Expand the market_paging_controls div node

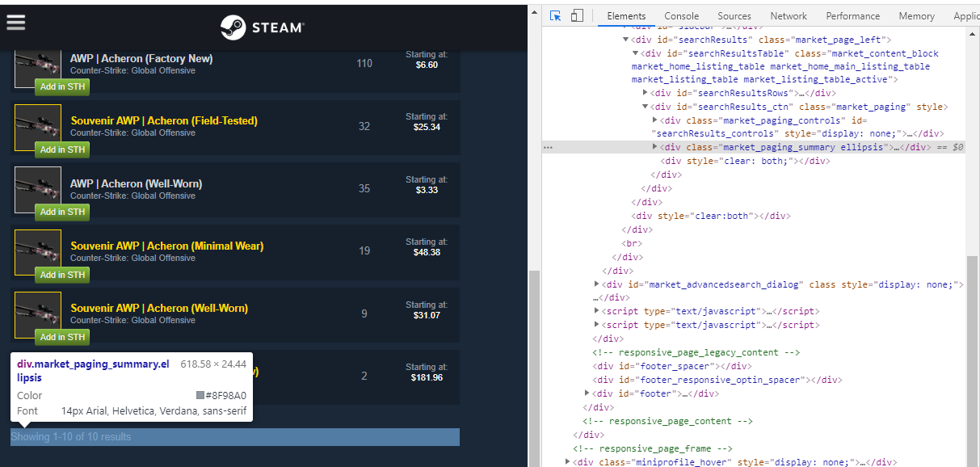click(654, 120)
